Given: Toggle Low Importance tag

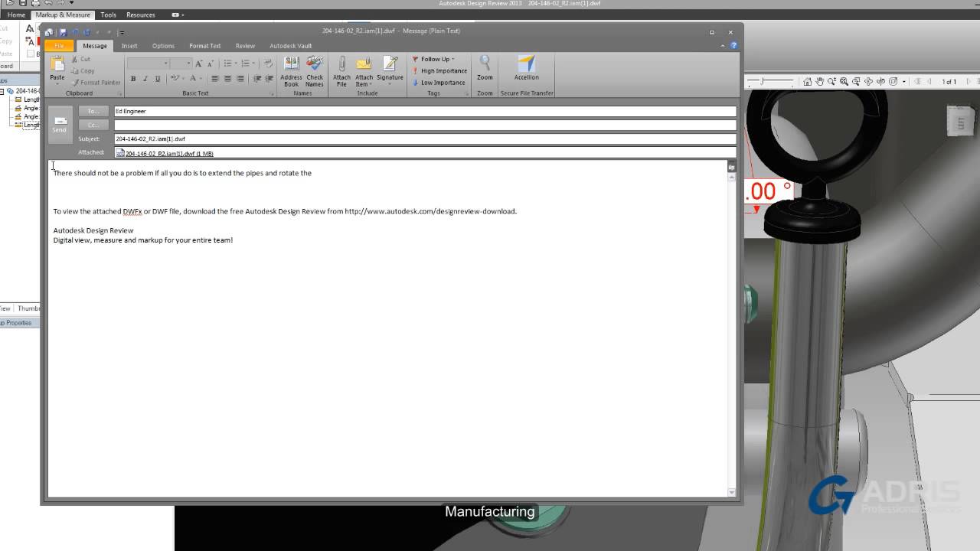Looking at the screenshot, I should 439,83.
